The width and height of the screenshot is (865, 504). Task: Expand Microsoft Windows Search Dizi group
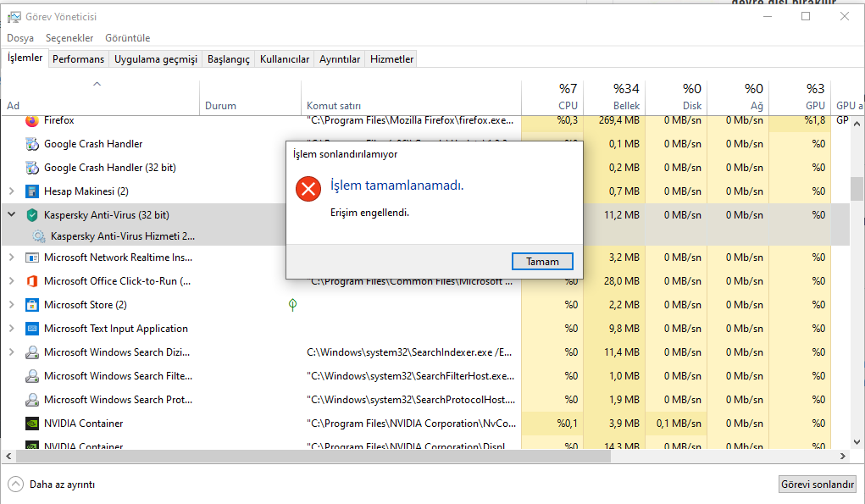12,352
